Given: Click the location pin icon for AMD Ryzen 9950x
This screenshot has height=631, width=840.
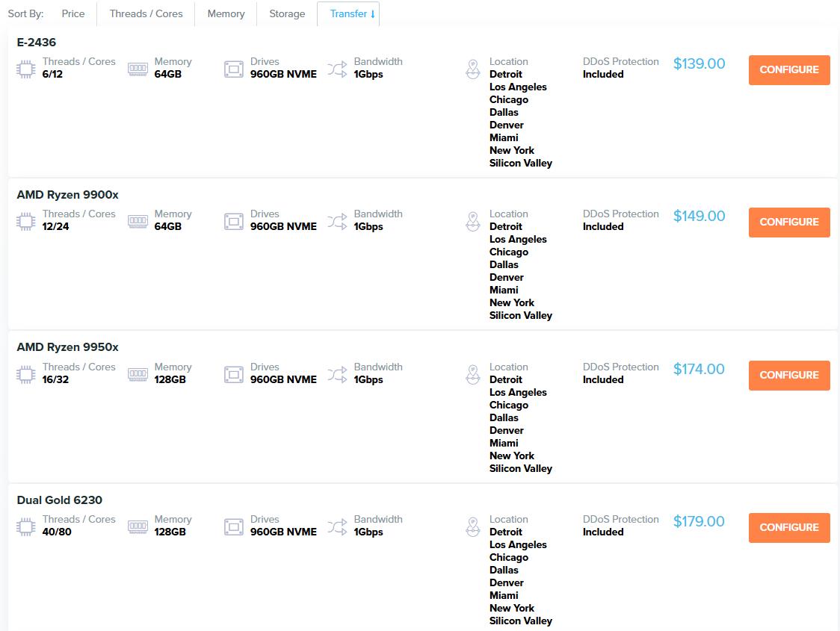Looking at the screenshot, I should click(472, 374).
